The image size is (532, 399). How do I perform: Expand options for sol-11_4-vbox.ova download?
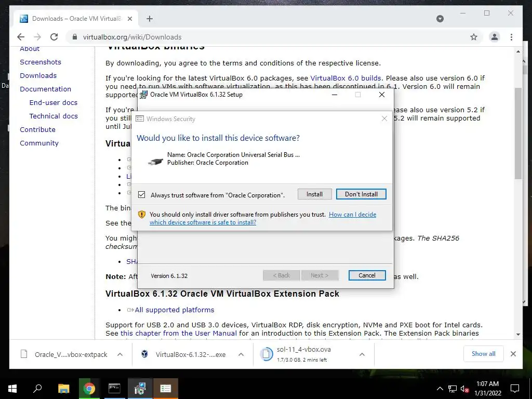[362, 354]
